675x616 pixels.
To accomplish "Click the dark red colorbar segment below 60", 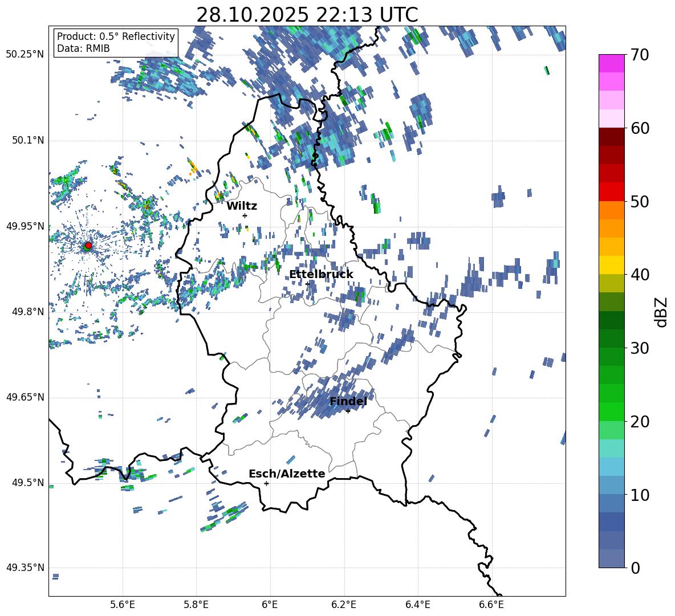I will 612,137.
